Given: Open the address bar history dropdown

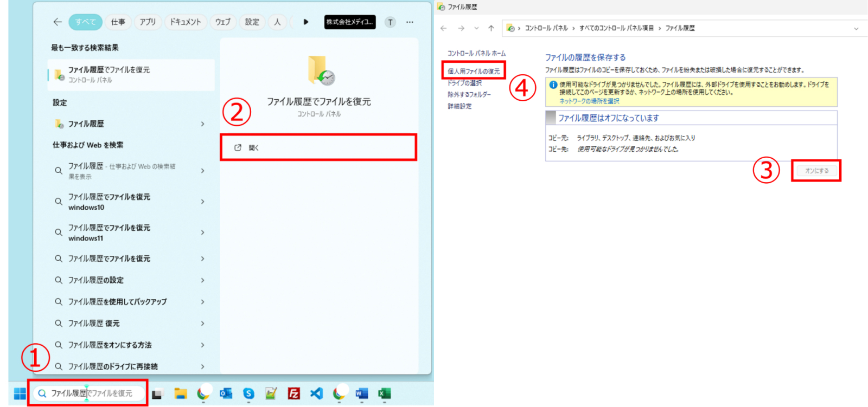Looking at the screenshot, I should tap(856, 29).
